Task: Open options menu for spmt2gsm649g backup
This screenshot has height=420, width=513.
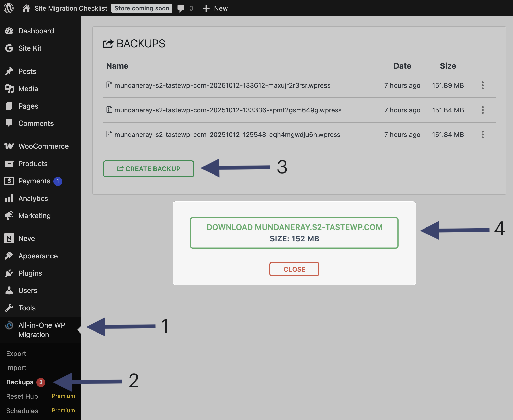Action: [x=483, y=110]
